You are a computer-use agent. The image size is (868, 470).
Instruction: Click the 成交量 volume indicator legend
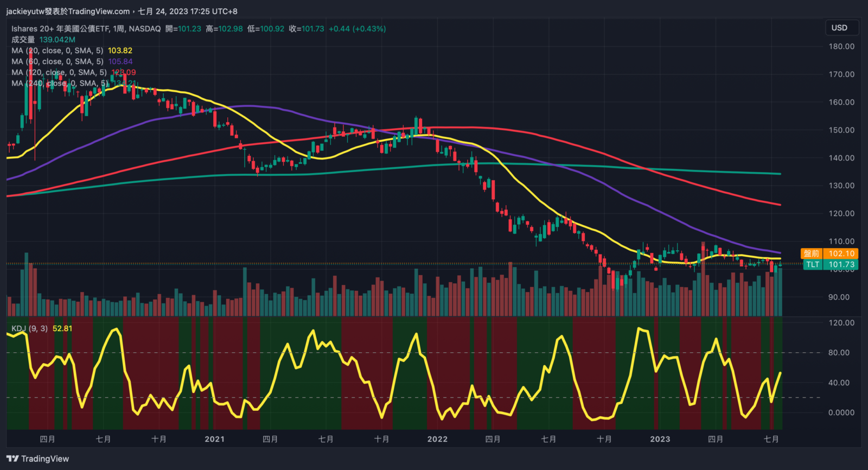click(23, 40)
